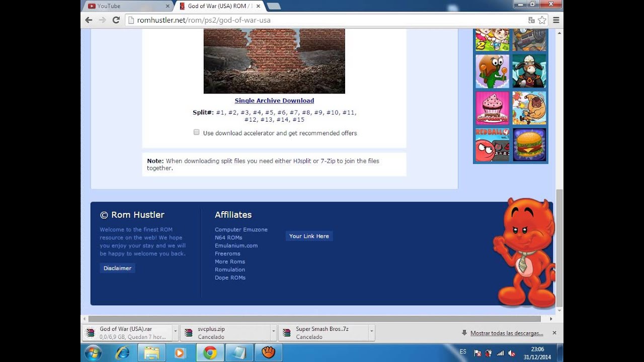Open the bull game thumbnail
Image resolution: width=644 pixels, height=362 pixels.
click(529, 71)
